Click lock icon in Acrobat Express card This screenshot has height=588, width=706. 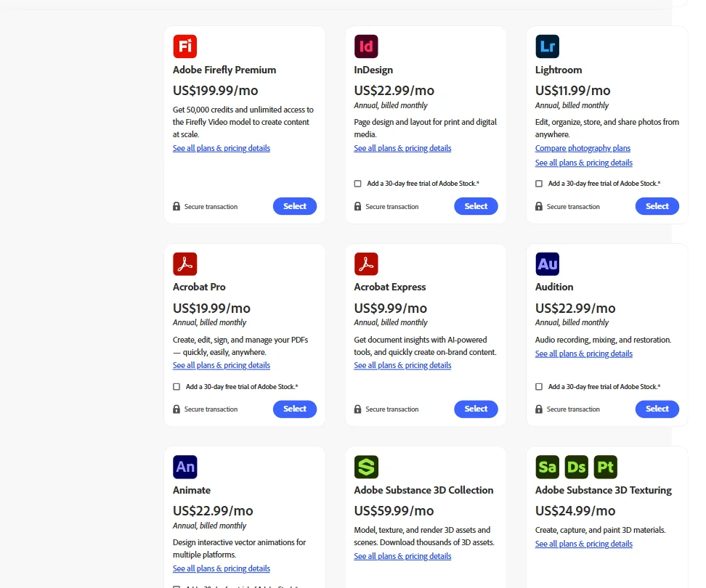click(x=357, y=409)
